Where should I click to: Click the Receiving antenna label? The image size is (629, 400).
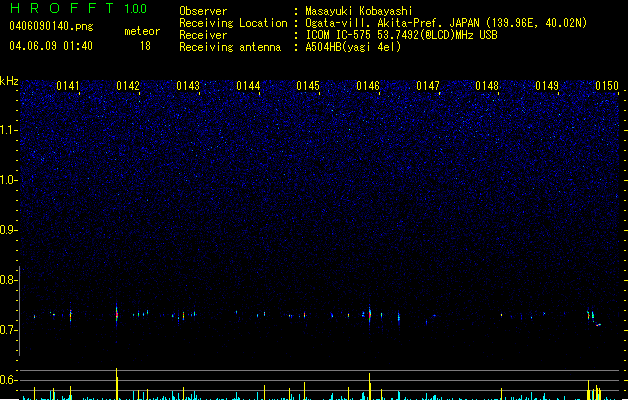click(230, 47)
